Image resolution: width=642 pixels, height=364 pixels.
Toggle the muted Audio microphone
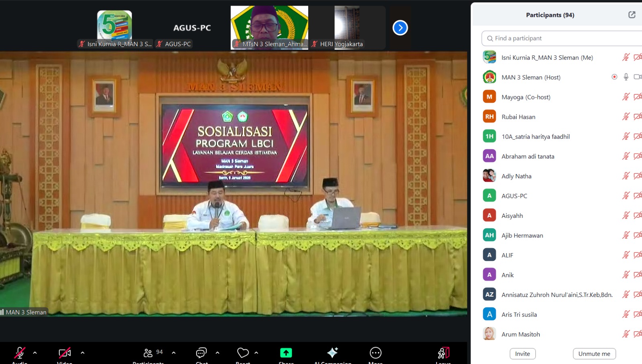tap(20, 353)
